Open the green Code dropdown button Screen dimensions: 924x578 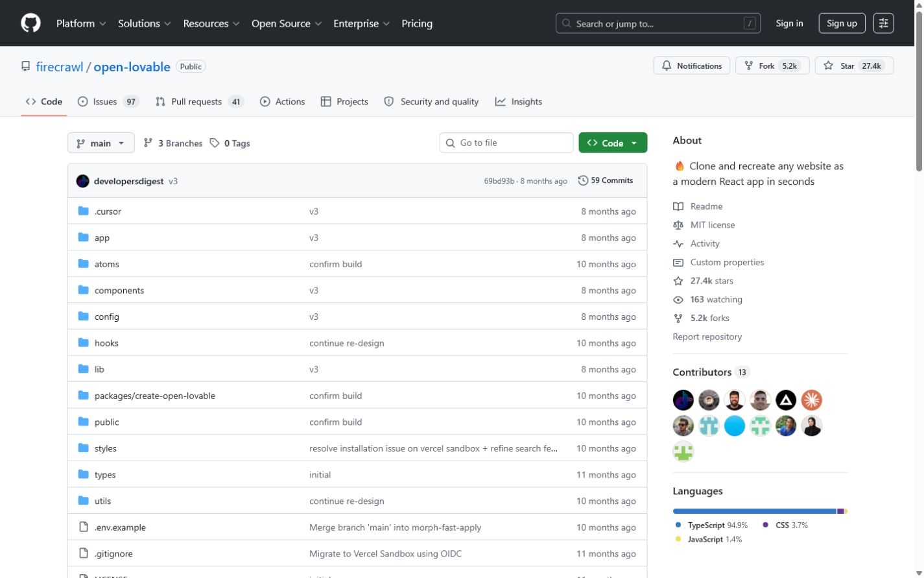pyautogui.click(x=613, y=143)
